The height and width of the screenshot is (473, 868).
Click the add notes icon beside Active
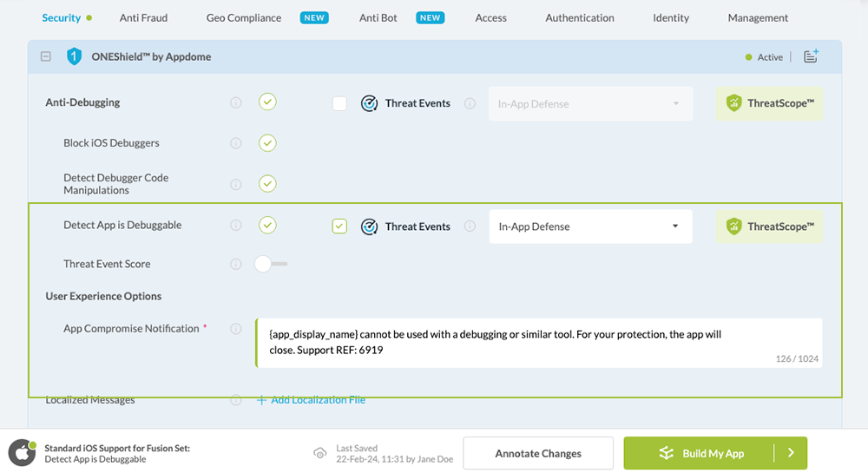point(811,56)
